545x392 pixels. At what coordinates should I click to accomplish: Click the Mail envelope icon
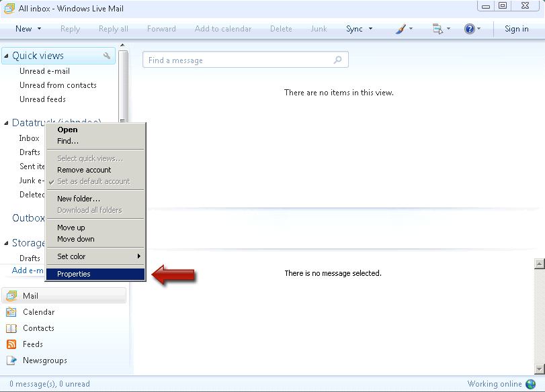click(x=11, y=295)
